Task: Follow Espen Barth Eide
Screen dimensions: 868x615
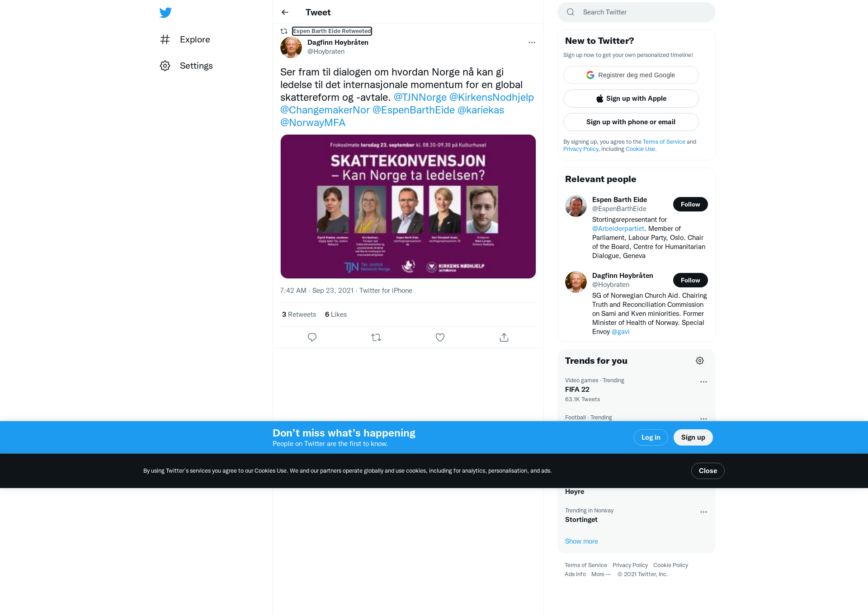Action: [x=690, y=204]
